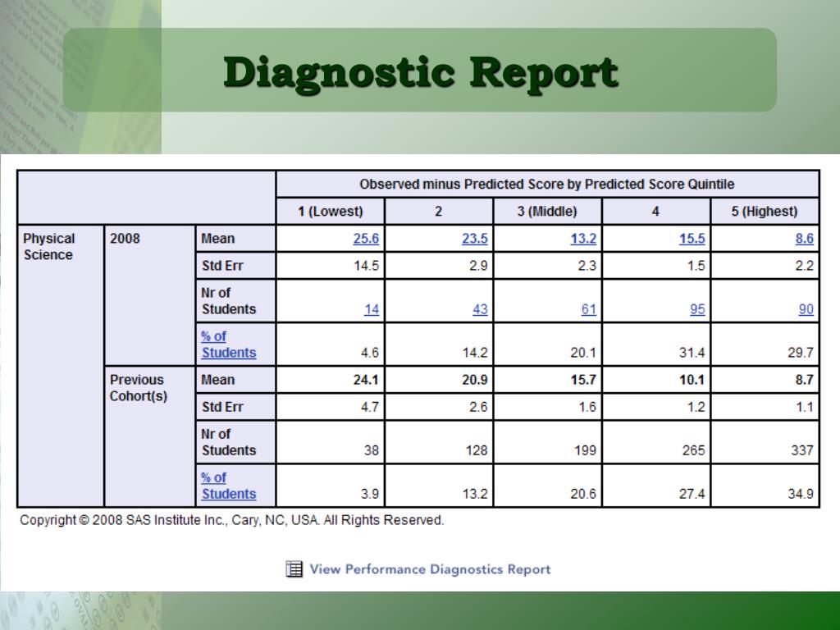Click the % of Students link for Previous Cohort(s)

pos(226,486)
